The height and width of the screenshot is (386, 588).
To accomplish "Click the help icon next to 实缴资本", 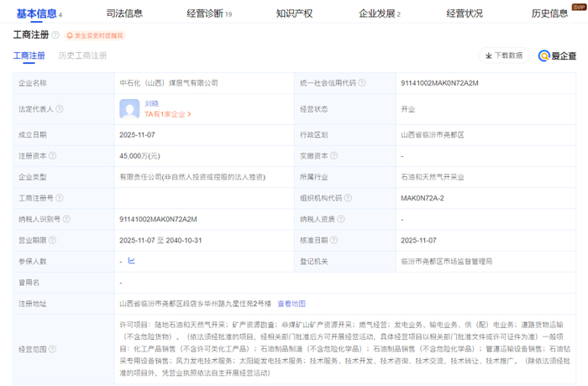I will click(333, 156).
